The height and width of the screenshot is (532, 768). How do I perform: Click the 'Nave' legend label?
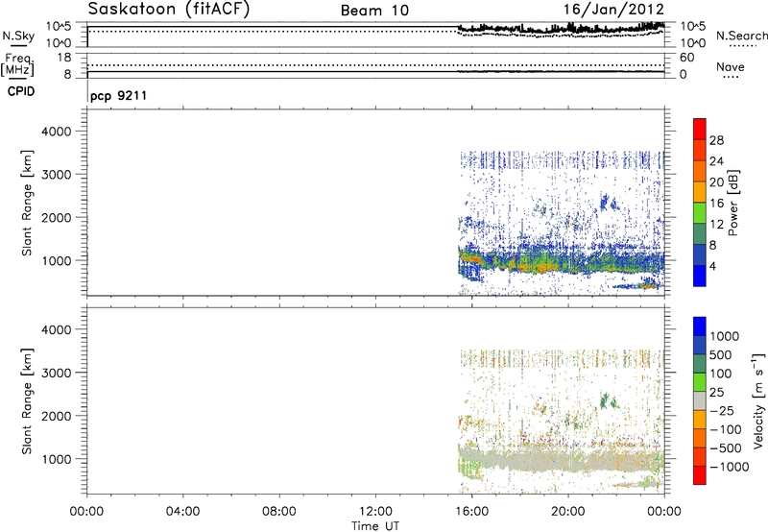pyautogui.click(x=731, y=66)
